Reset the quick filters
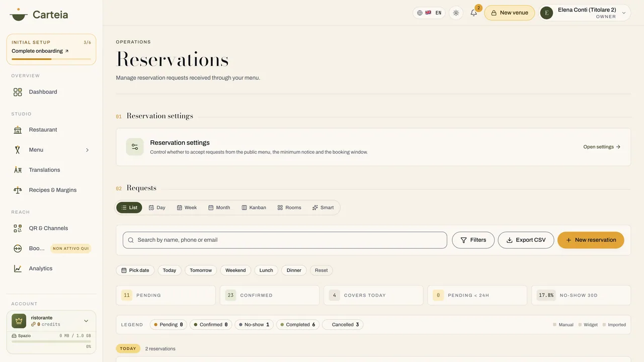 click(321, 270)
